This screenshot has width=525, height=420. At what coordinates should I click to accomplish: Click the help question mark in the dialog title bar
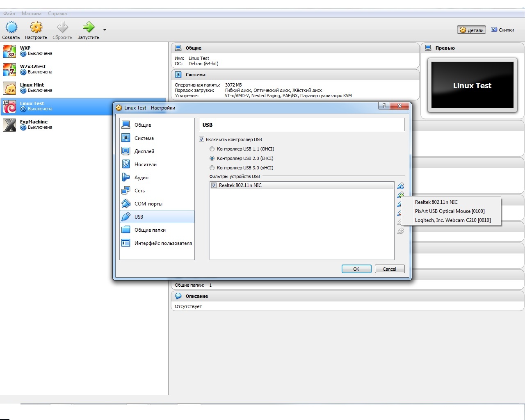[x=384, y=106]
